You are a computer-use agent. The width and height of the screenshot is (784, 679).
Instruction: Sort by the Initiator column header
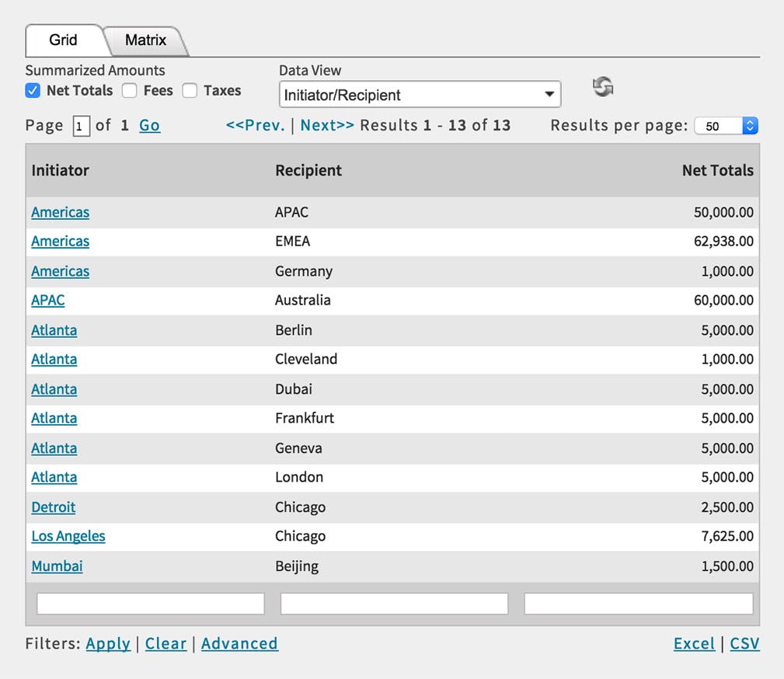[60, 170]
